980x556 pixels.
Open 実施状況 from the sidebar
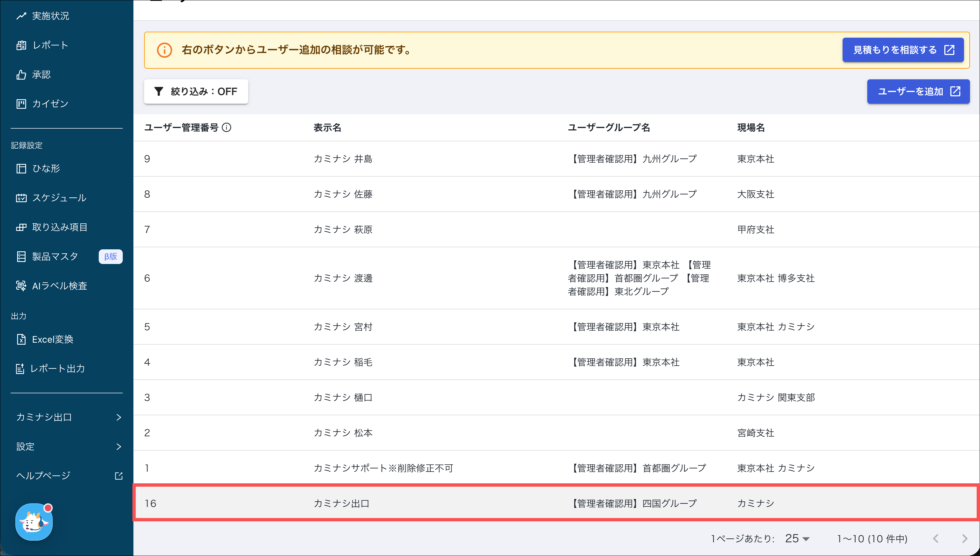50,16
